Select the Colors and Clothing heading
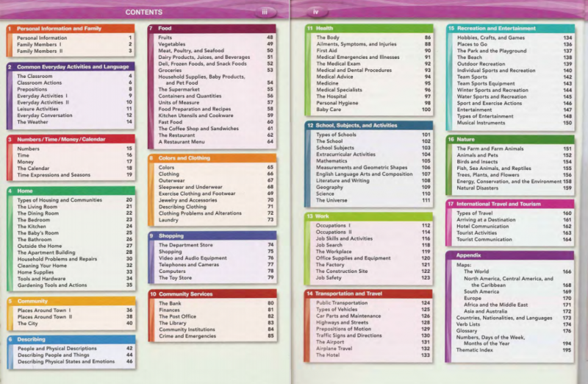Screen dimensions: 588x384 click(x=212, y=158)
